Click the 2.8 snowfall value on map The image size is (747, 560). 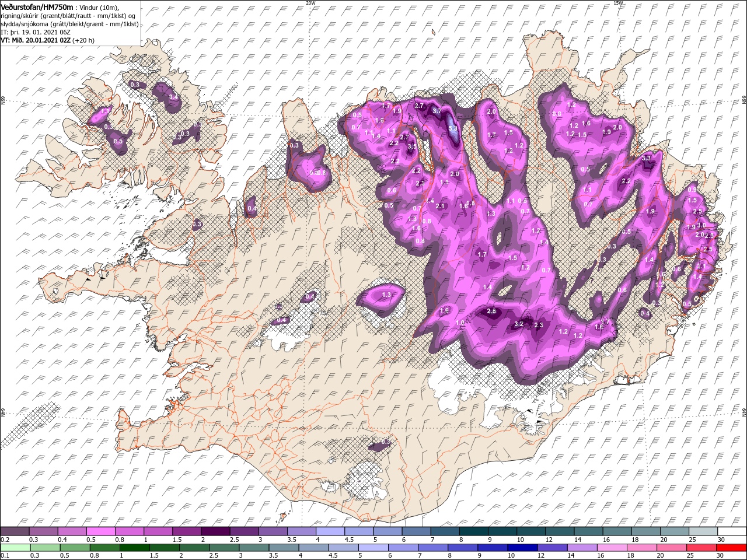pos(491,311)
